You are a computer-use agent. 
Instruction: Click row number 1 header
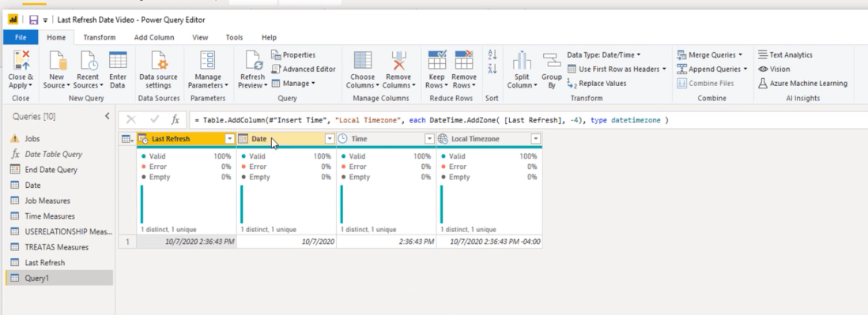127,242
